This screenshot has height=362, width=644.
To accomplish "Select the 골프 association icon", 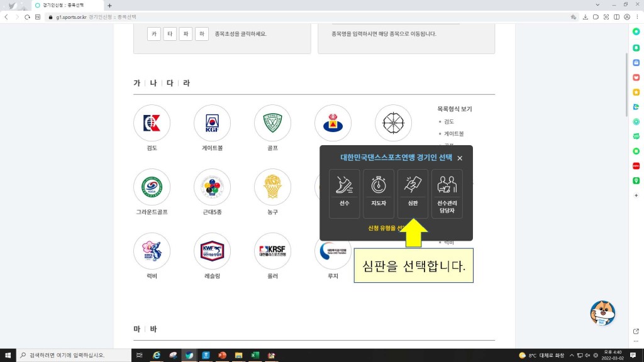I will coord(272,123).
